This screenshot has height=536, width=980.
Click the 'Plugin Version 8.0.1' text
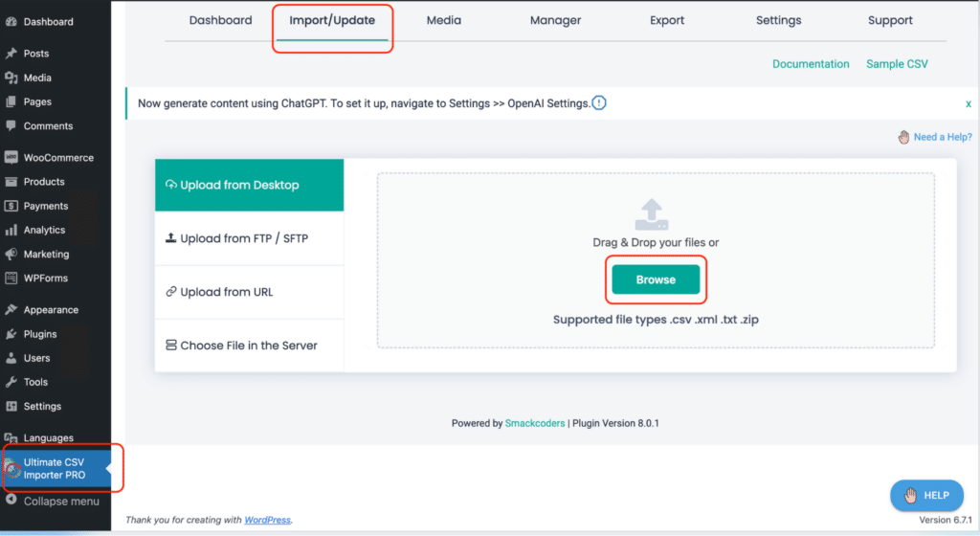pos(615,423)
